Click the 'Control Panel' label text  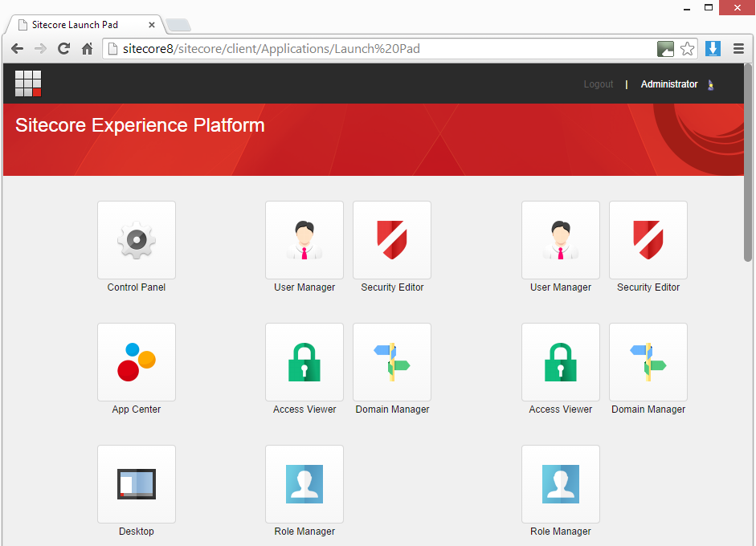137,287
